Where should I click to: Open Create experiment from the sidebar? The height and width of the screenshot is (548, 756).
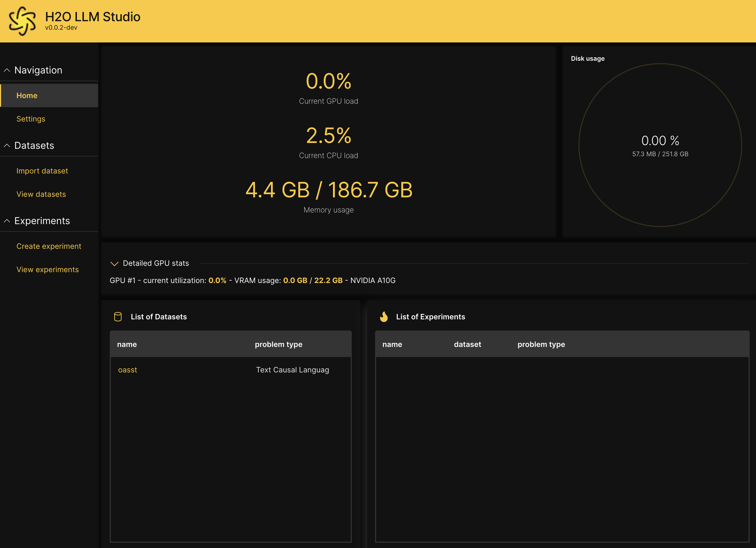click(x=49, y=246)
